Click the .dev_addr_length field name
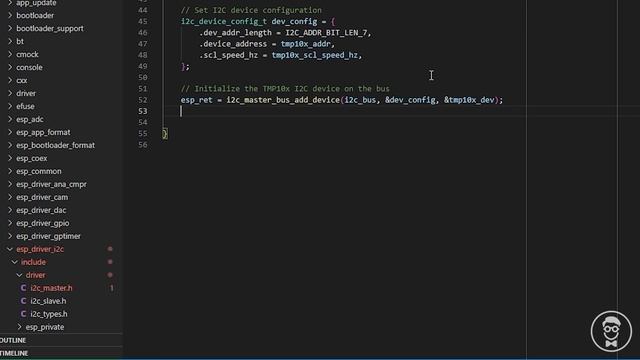Viewport: 640px width, 360px height. pyautogui.click(x=235, y=33)
